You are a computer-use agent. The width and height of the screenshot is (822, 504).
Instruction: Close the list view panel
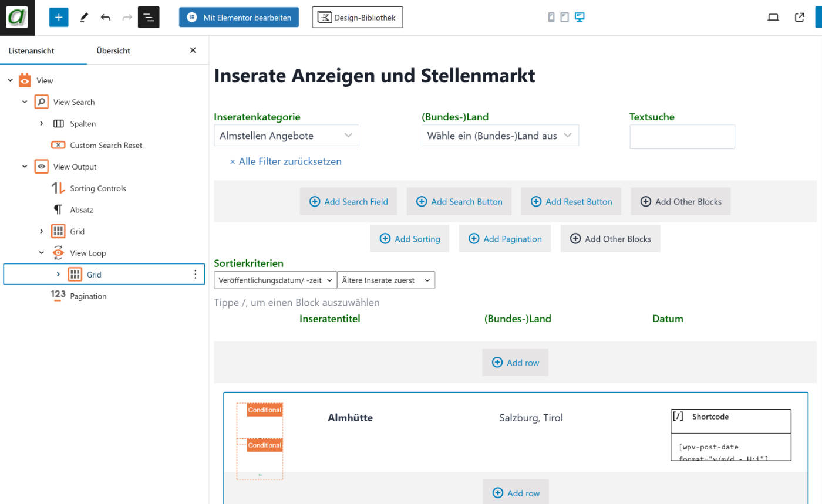click(193, 50)
